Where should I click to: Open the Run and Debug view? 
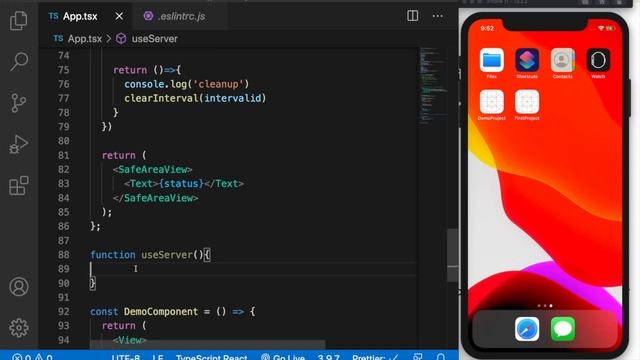(19, 144)
